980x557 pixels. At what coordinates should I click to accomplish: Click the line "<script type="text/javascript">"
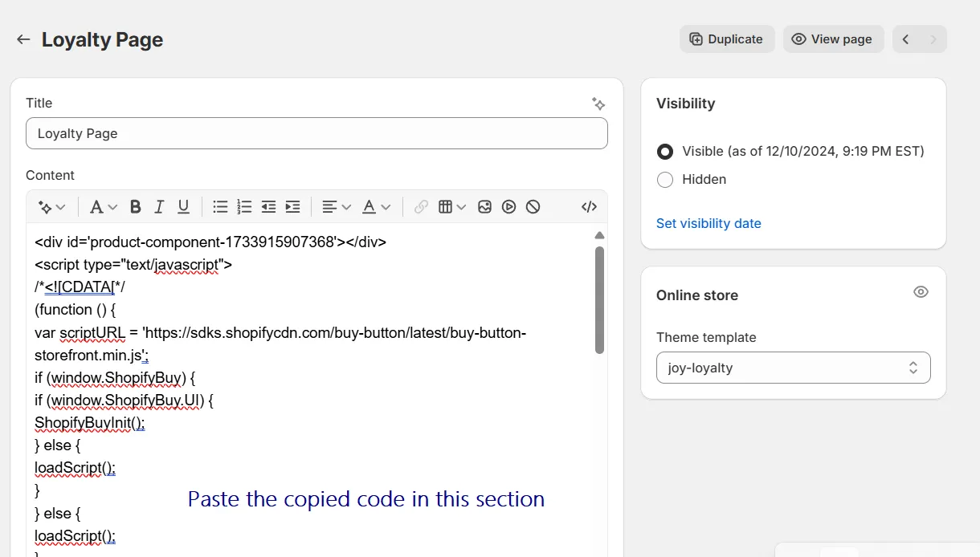[133, 264]
